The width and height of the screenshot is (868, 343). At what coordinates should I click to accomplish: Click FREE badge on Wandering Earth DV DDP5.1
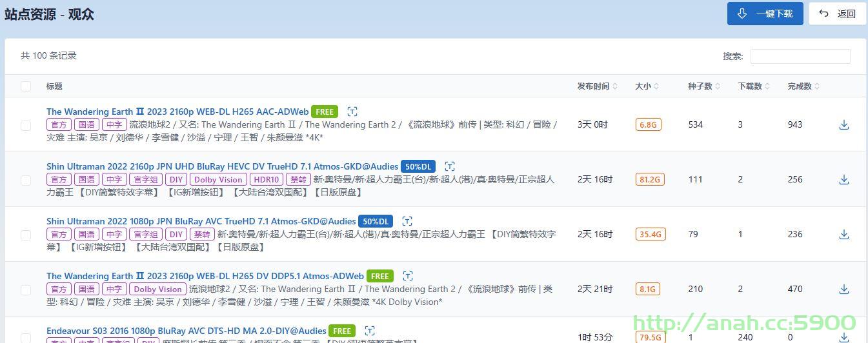380,276
